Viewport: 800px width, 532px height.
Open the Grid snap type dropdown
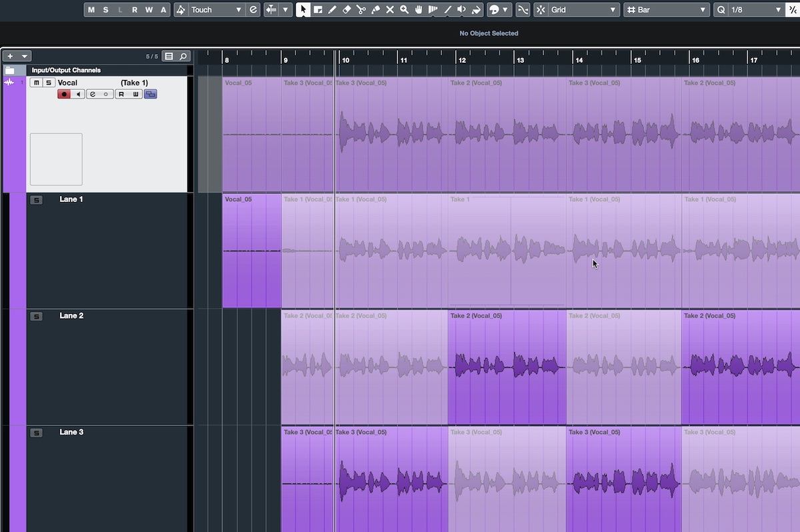584,10
